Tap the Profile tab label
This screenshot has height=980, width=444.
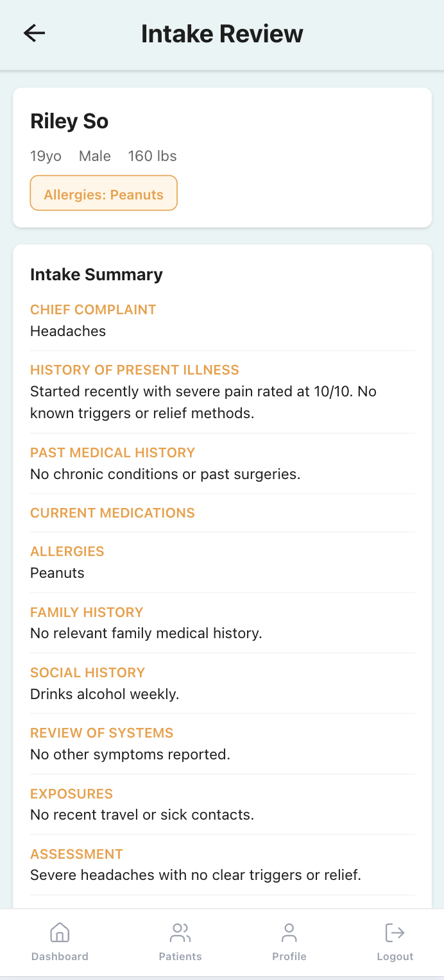(x=289, y=956)
